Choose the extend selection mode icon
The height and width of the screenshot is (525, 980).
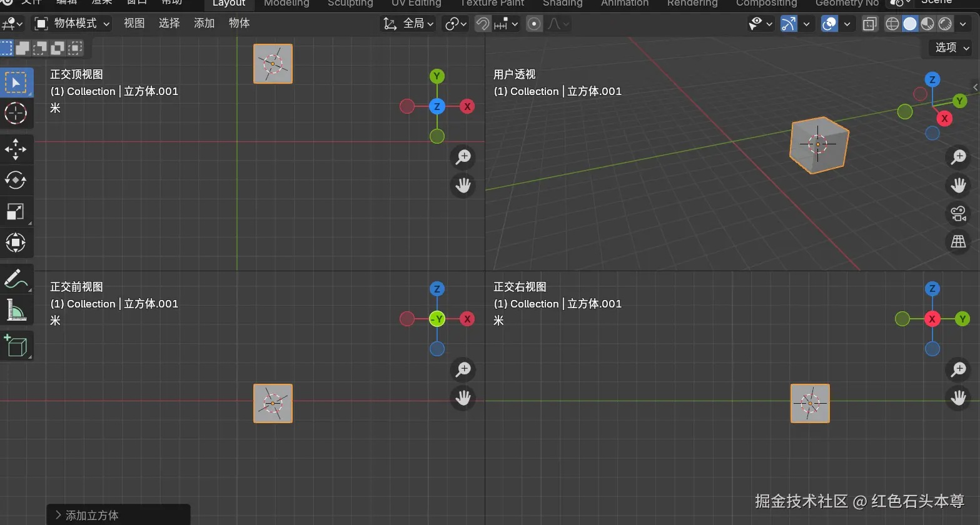(23, 47)
